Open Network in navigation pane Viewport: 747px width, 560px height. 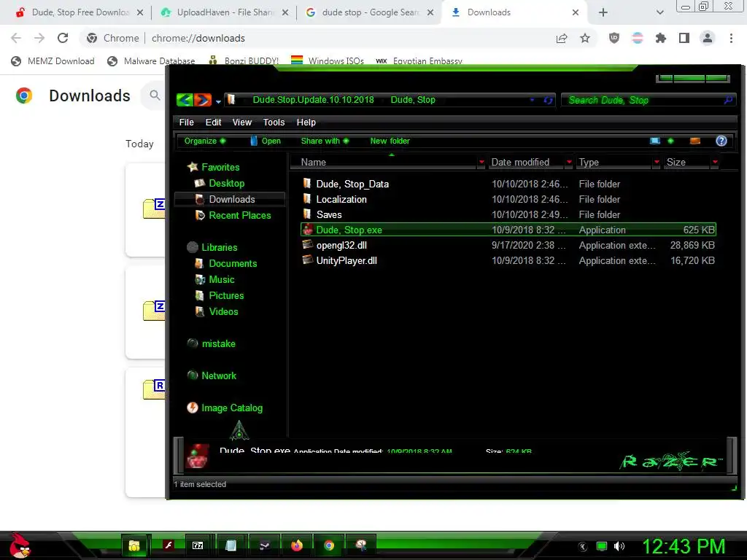point(219,376)
